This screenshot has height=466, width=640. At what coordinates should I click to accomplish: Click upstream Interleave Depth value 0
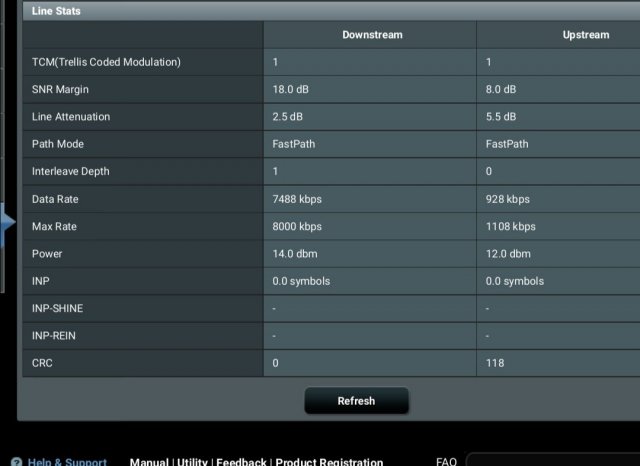point(489,171)
